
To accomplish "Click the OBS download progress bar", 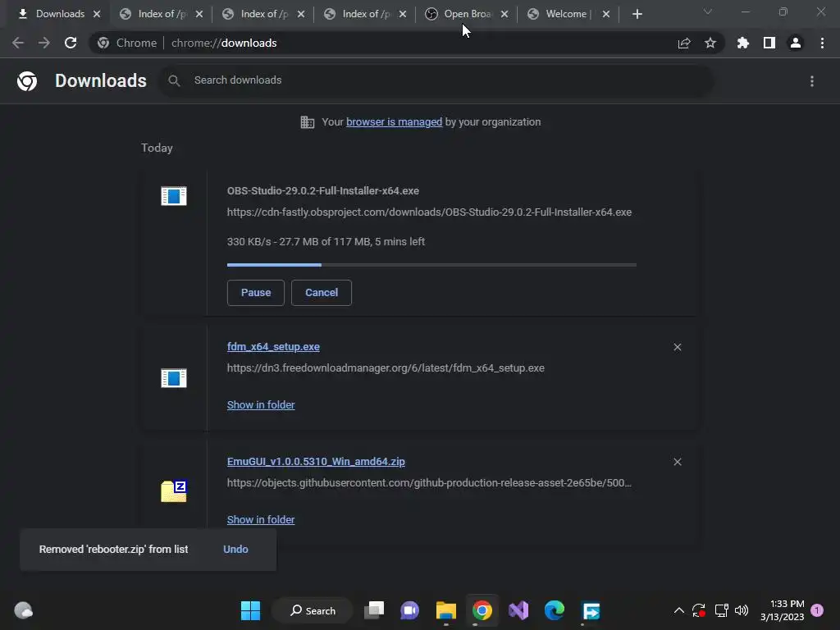I will (x=431, y=265).
